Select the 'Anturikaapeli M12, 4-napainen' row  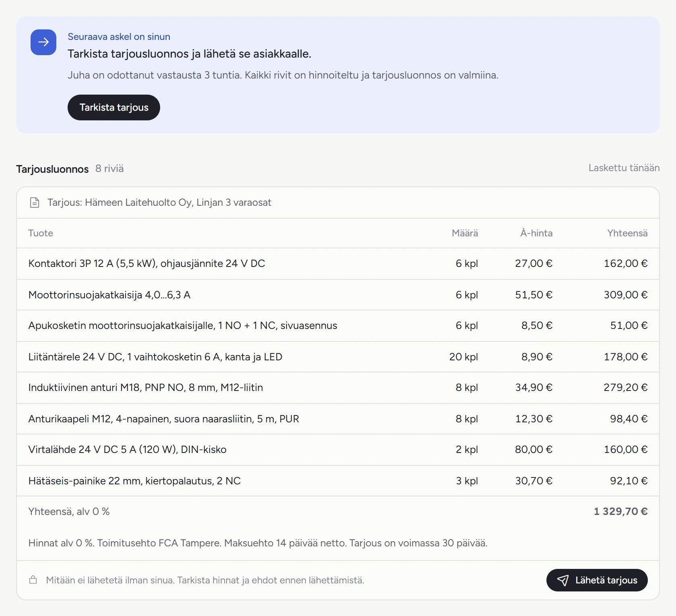point(338,419)
